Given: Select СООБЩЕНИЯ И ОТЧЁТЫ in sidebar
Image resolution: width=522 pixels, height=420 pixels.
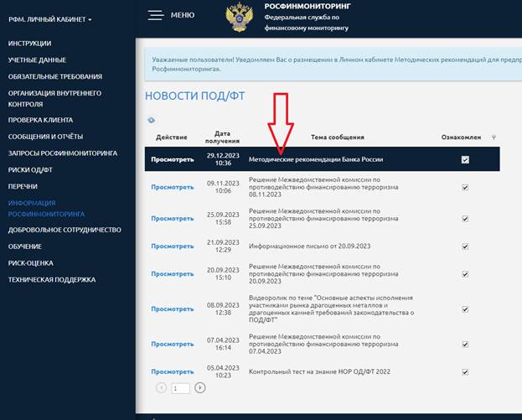Looking at the screenshot, I should (45, 137).
